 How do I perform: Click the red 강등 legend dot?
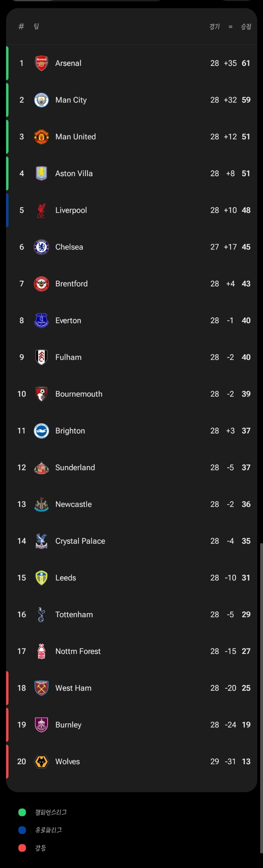[x=22, y=848]
